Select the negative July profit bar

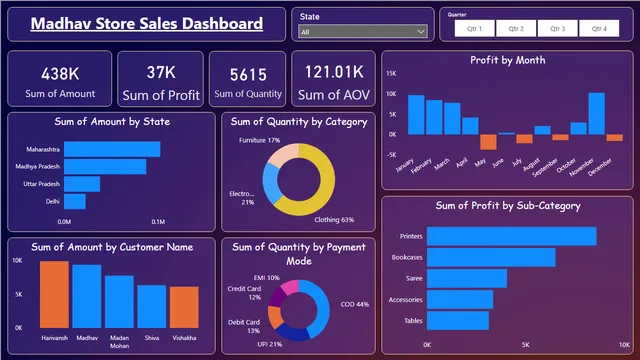pyautogui.click(x=524, y=139)
